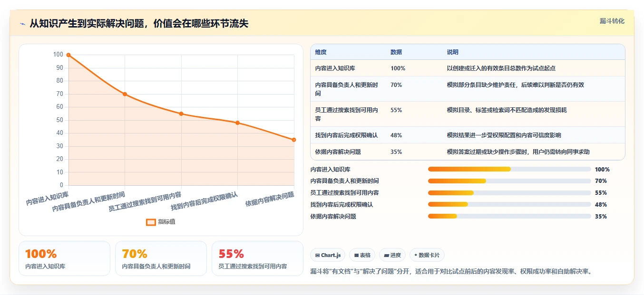Click the progress label 找到内容后完成权限确认
This screenshot has height=295, width=644.
(x=342, y=204)
